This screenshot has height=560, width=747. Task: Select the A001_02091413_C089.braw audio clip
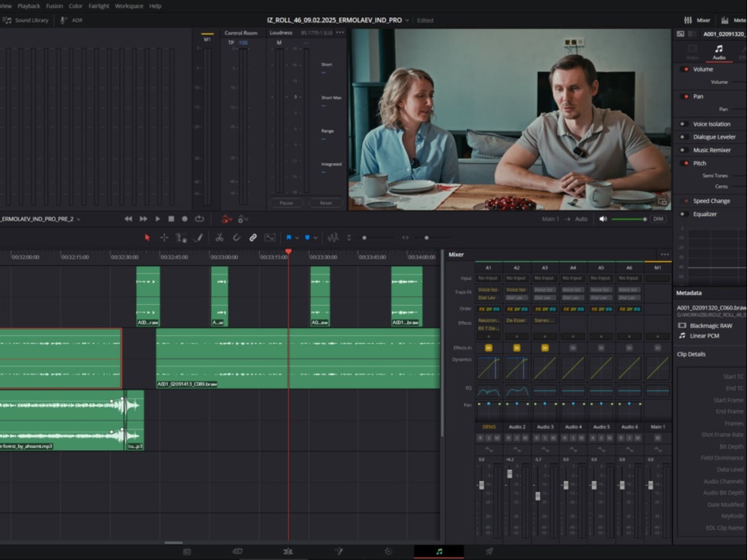click(x=298, y=358)
